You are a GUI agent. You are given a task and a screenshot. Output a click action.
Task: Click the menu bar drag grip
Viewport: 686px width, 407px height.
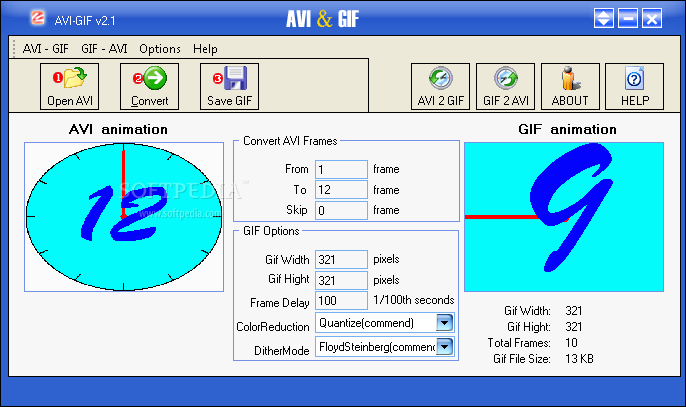14,49
